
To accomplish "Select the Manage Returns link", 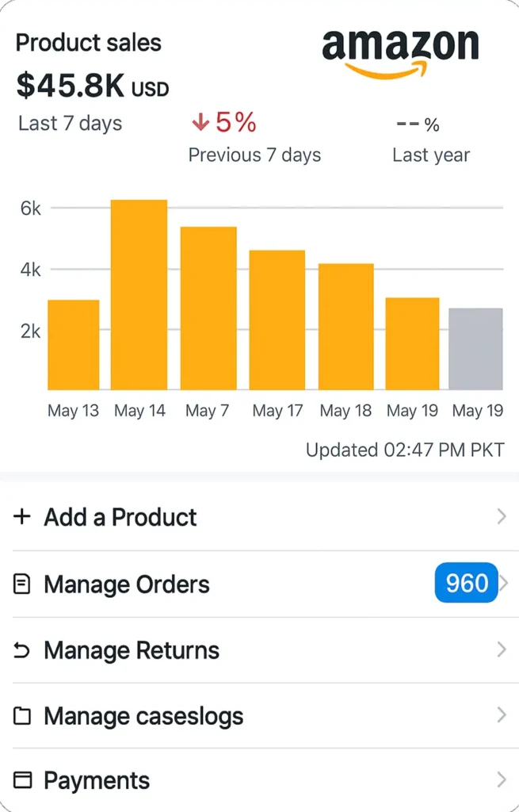I will pyautogui.click(x=132, y=650).
